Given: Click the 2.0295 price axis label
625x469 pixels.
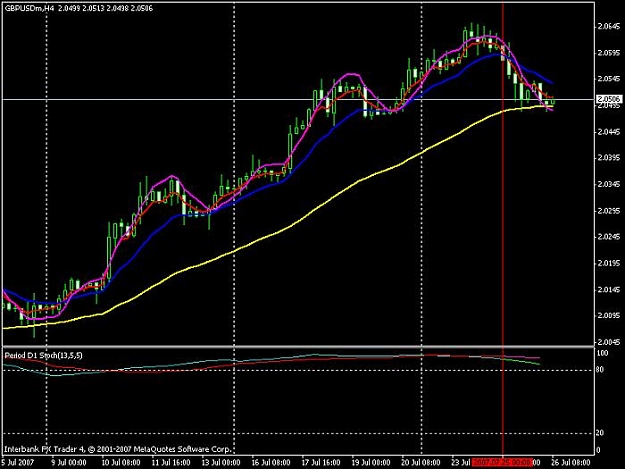Looking at the screenshot, I should 609,211.
